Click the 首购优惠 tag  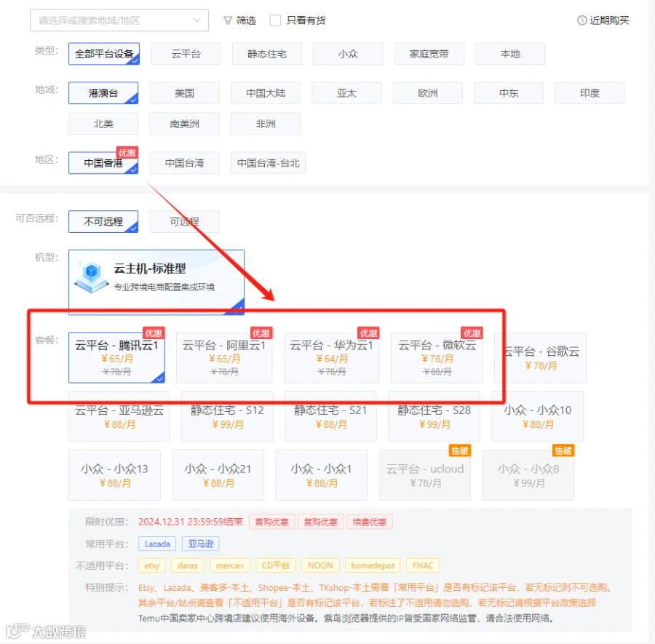271,522
